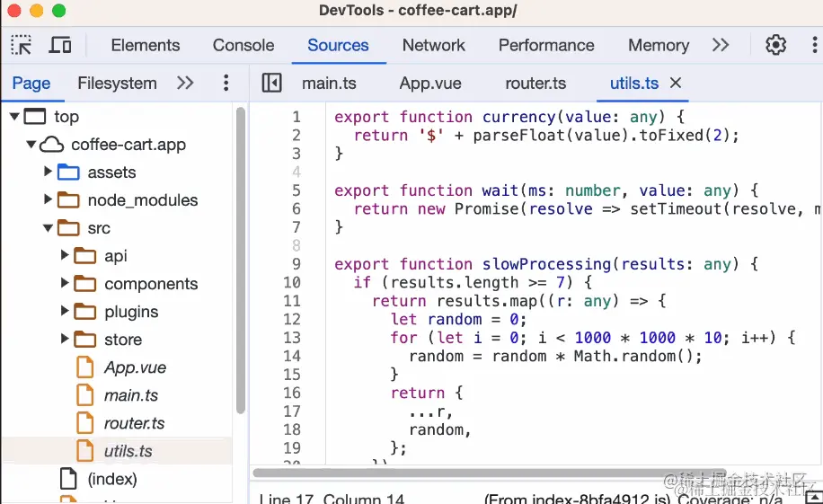Select main.ts in the file tree
The height and width of the screenshot is (504, 823).
130,395
